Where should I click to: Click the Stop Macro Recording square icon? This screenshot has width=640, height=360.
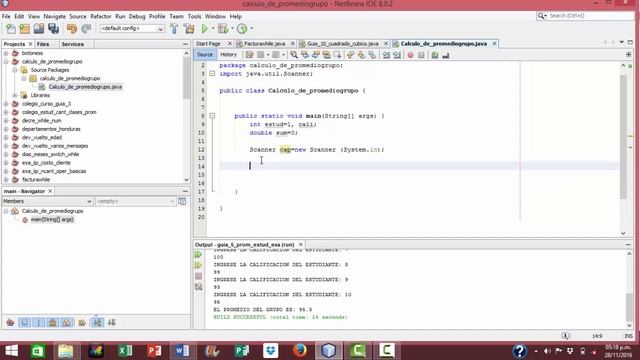point(421,55)
